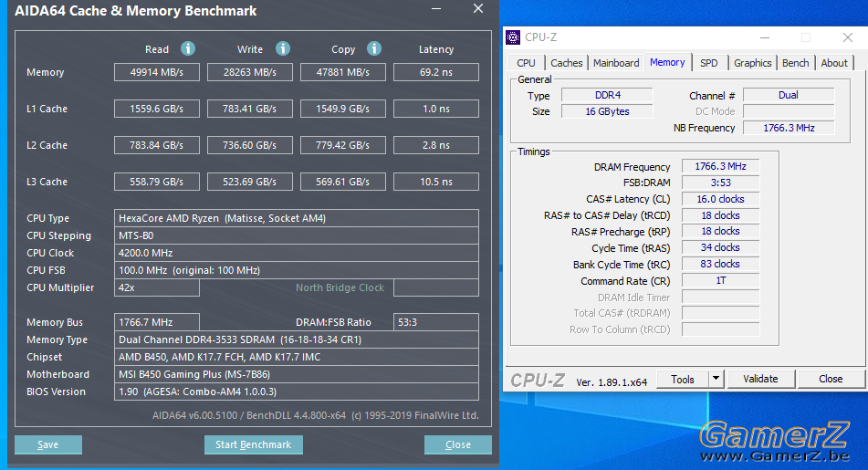The width and height of the screenshot is (868, 470).
Task: Click the Chipset field AMD B450
Action: click(296, 357)
